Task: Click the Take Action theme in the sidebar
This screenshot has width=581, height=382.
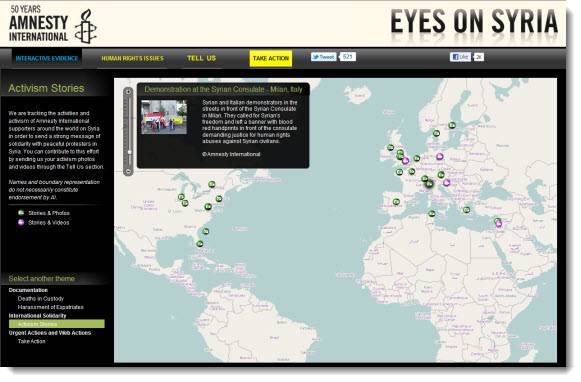Action: click(31, 341)
